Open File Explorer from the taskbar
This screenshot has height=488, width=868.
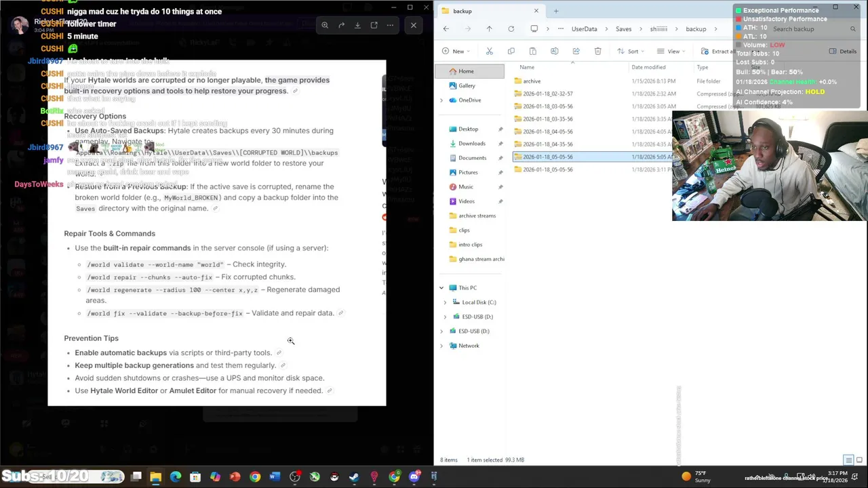click(x=155, y=477)
